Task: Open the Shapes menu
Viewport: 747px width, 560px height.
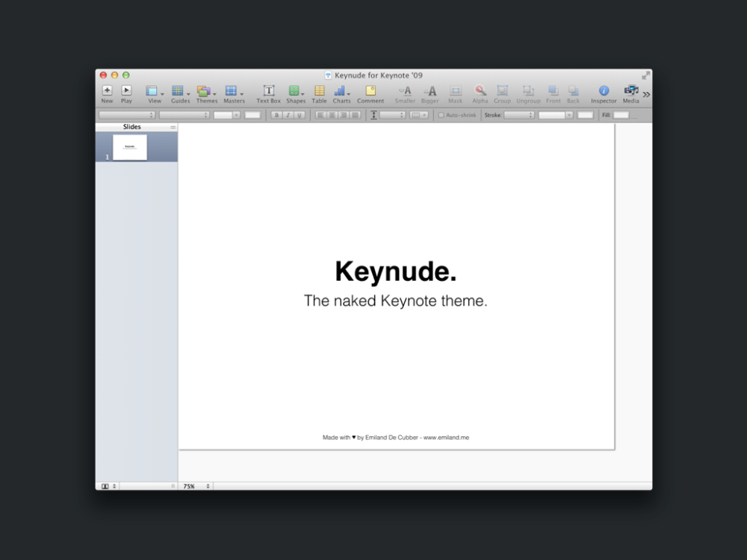Action: 296,94
